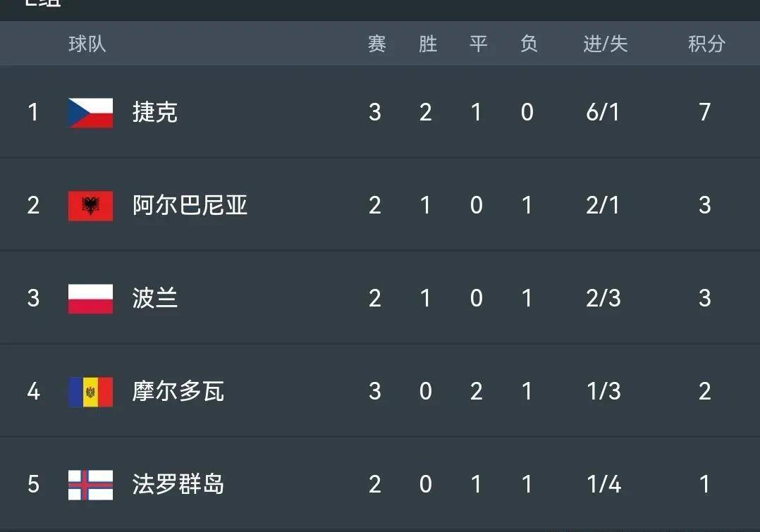Click the 胜 column header
This screenshot has height=532, width=760.
[426, 44]
